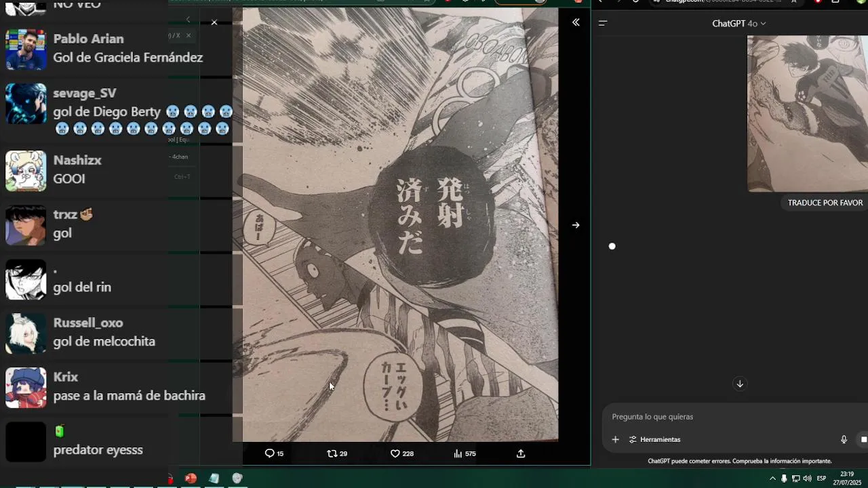Add an attachment with the plus icon
868x488 pixels.
[616, 439]
